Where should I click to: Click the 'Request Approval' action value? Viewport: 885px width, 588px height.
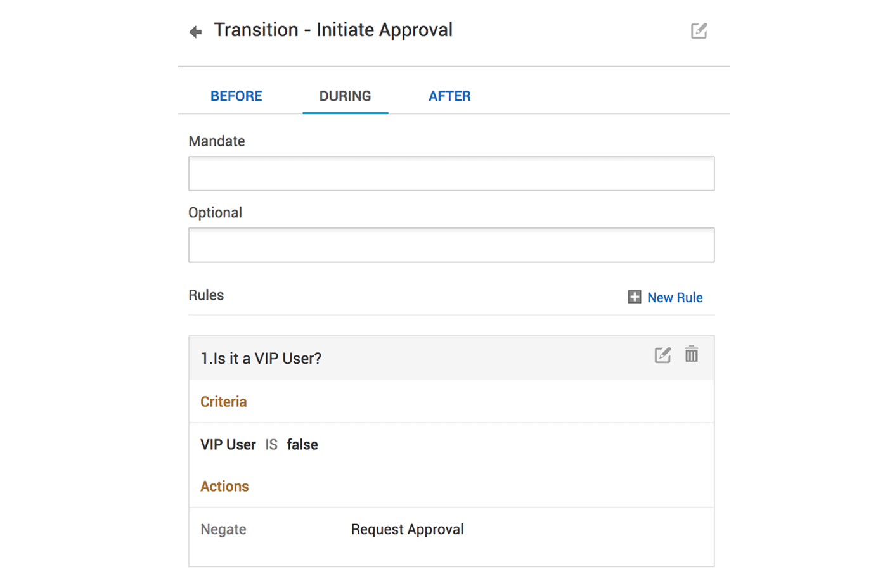click(x=407, y=530)
